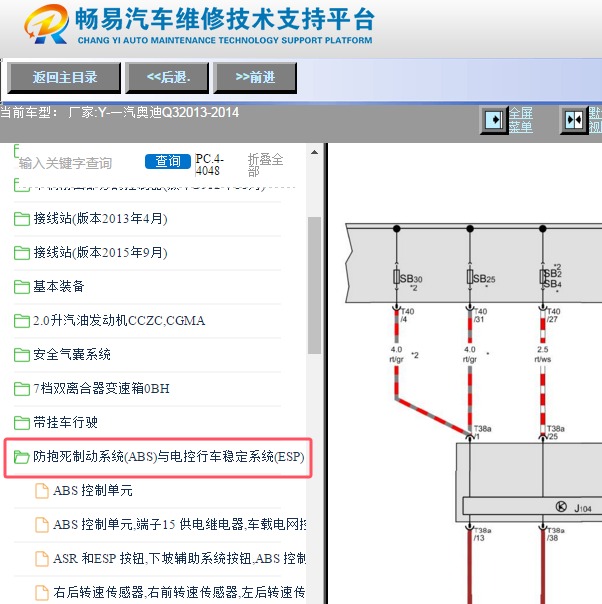Go back with <<后退 button
602x604 pixels.
(x=167, y=78)
